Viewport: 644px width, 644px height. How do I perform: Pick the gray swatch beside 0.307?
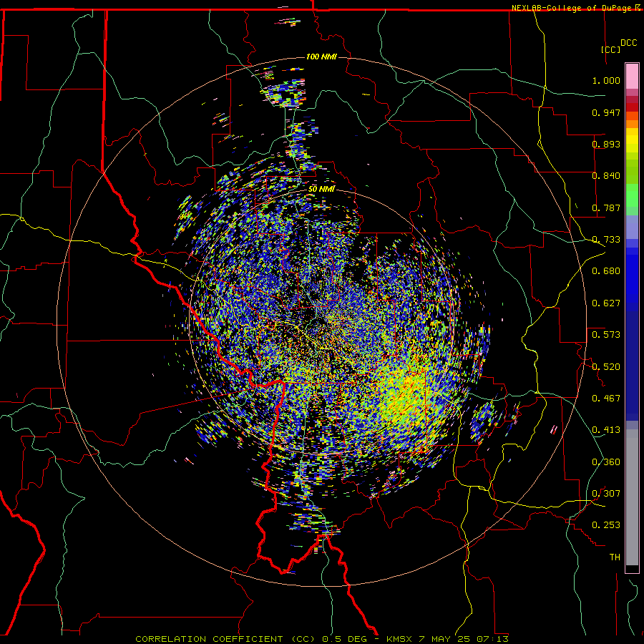coord(632,497)
